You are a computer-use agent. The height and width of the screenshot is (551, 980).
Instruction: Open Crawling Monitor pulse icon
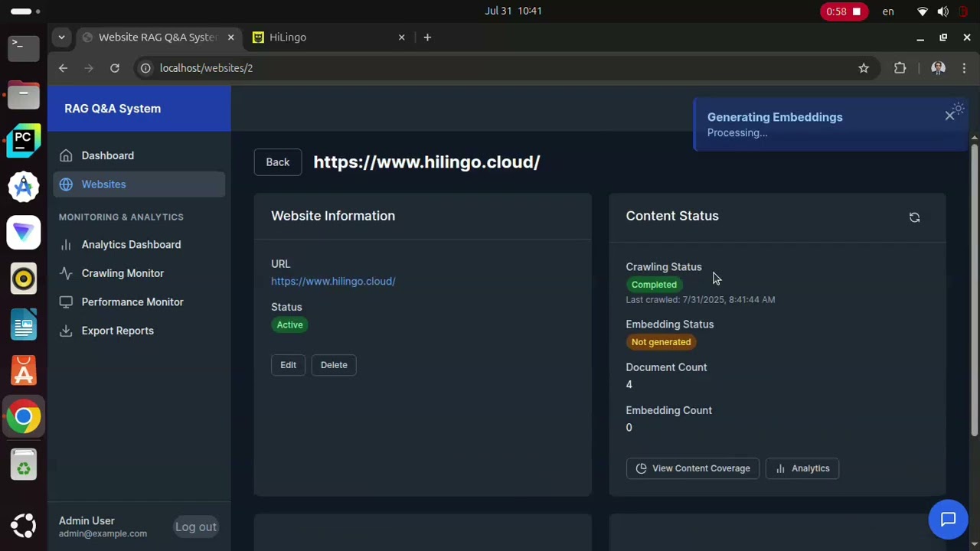(66, 273)
